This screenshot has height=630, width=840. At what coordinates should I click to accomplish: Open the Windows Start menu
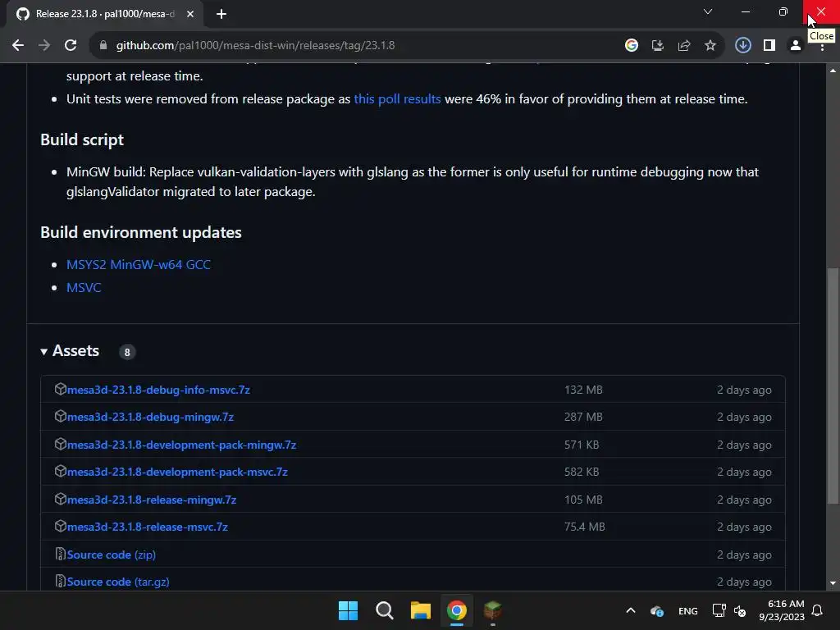[x=348, y=610]
